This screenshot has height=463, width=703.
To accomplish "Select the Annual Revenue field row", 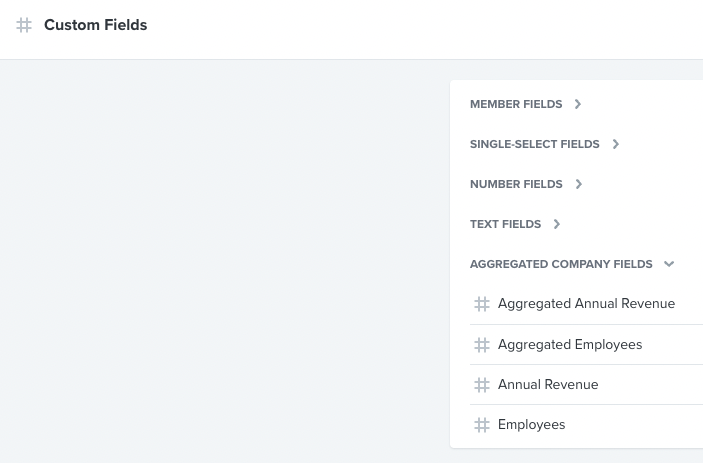I will click(586, 385).
